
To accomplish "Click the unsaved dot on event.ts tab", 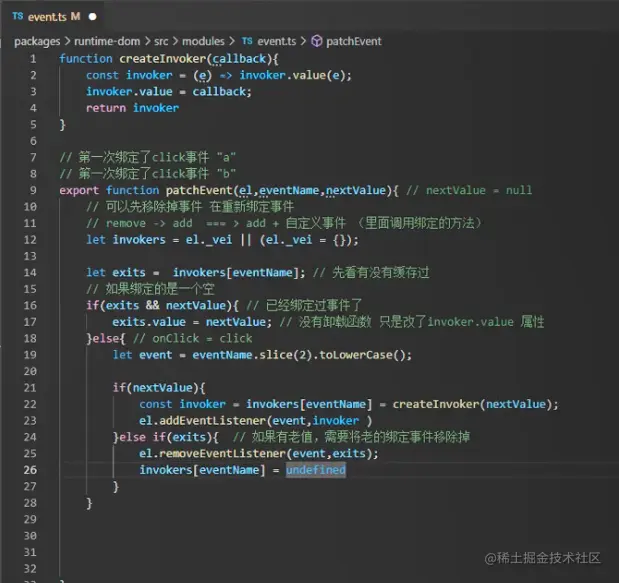I will pos(93,17).
